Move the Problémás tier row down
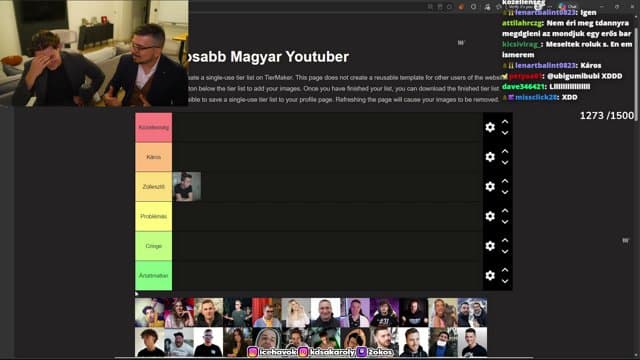Image resolution: width=640 pixels, height=360 pixels. point(505,222)
